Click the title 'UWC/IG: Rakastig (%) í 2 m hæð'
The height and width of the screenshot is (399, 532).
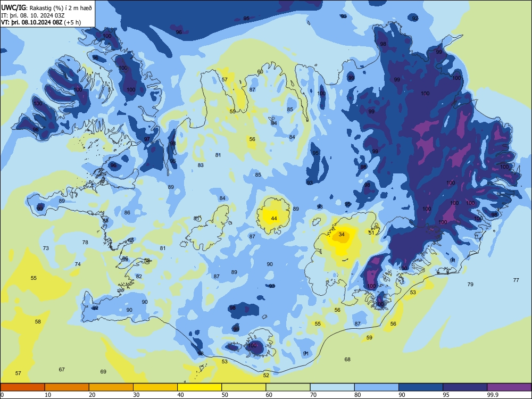pos(46,8)
